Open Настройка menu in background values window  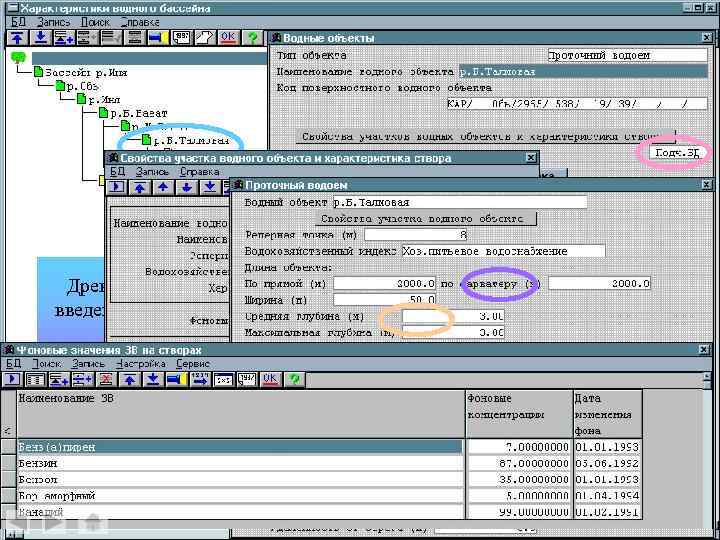141,364
